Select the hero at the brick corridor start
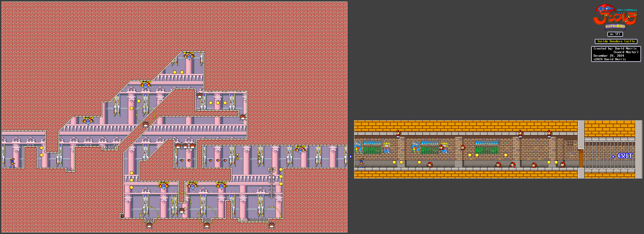 [x=361, y=163]
